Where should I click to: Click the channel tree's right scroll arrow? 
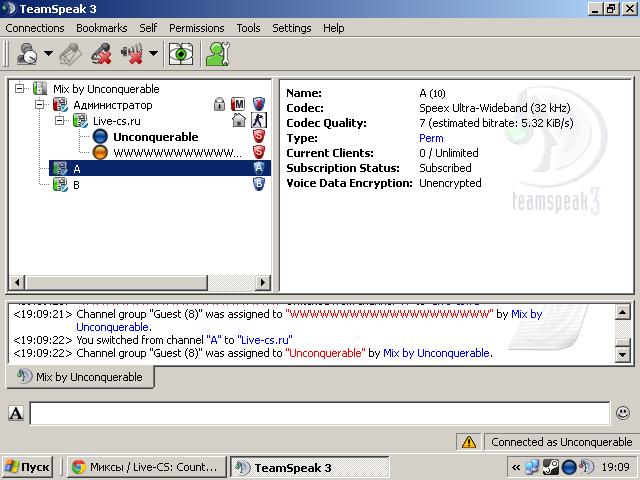[263, 282]
